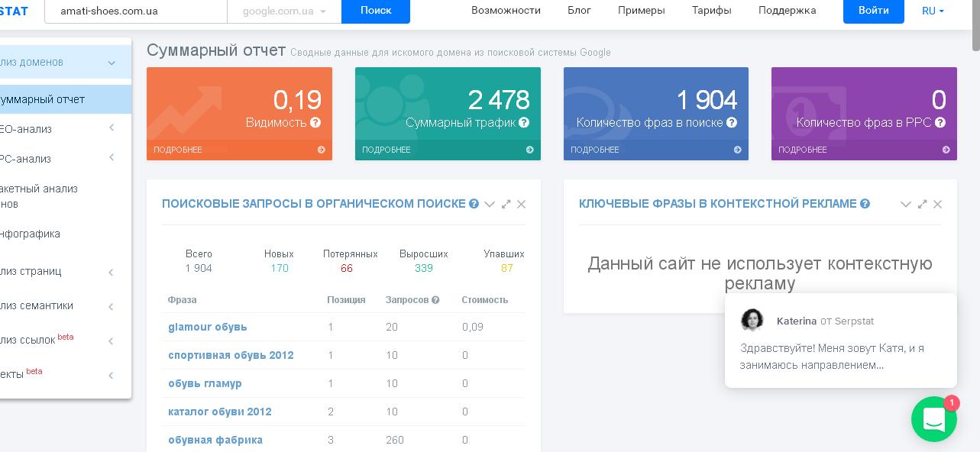Click the help icon next to Видимость
This screenshot has width=980, height=452.
315,122
